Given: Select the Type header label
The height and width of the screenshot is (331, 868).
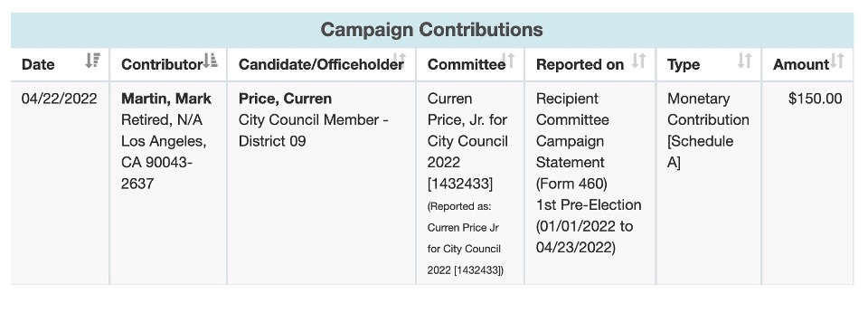Looking at the screenshot, I should pyautogui.click(x=684, y=65).
